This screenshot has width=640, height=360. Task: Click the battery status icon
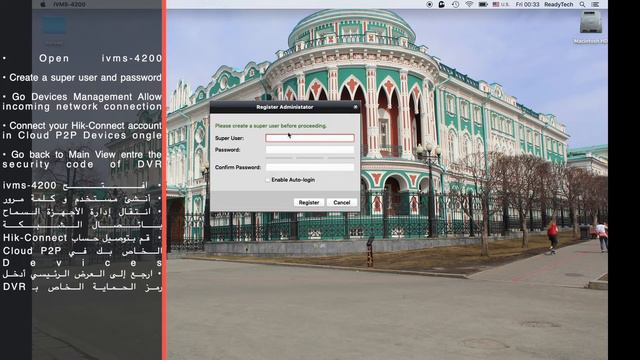(x=483, y=4)
